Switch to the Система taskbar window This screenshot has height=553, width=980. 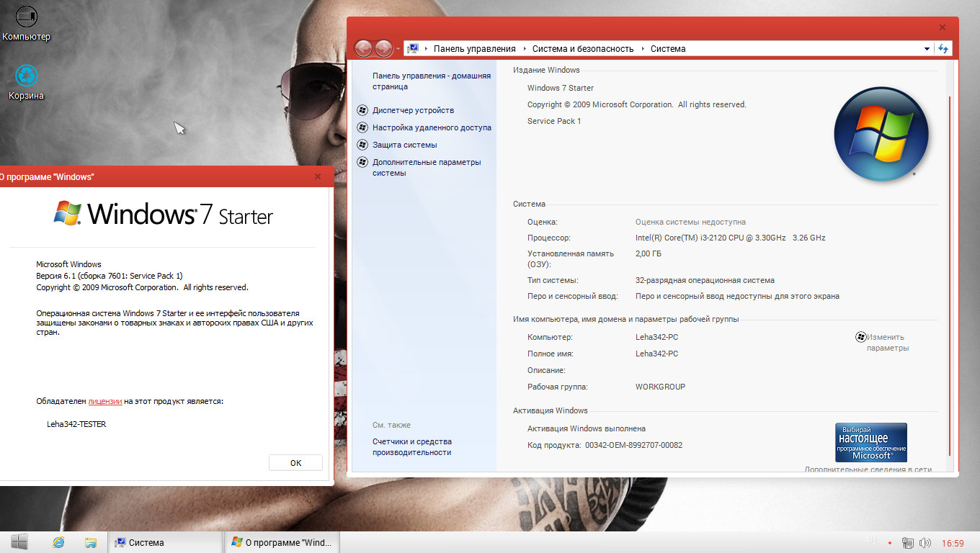coord(165,542)
